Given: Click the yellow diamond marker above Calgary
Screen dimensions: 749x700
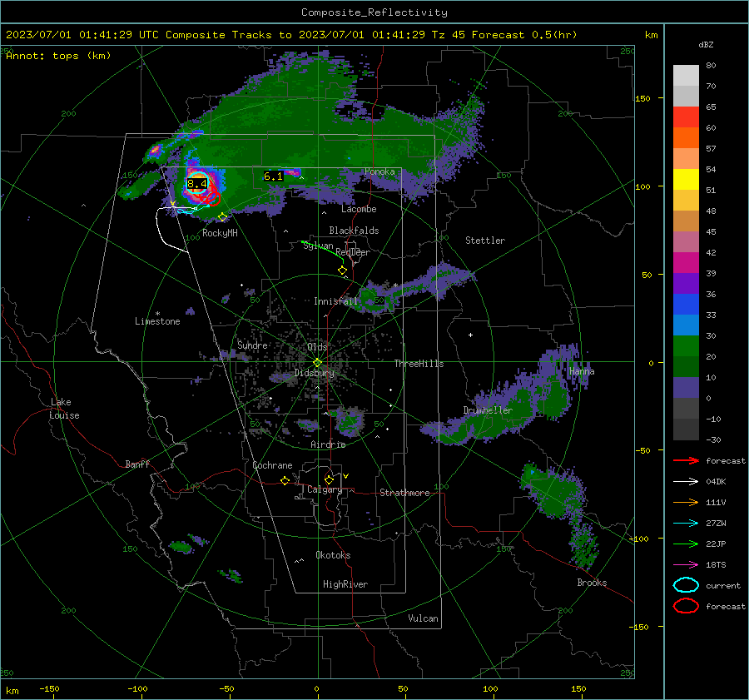Looking at the screenshot, I should click(x=329, y=479).
